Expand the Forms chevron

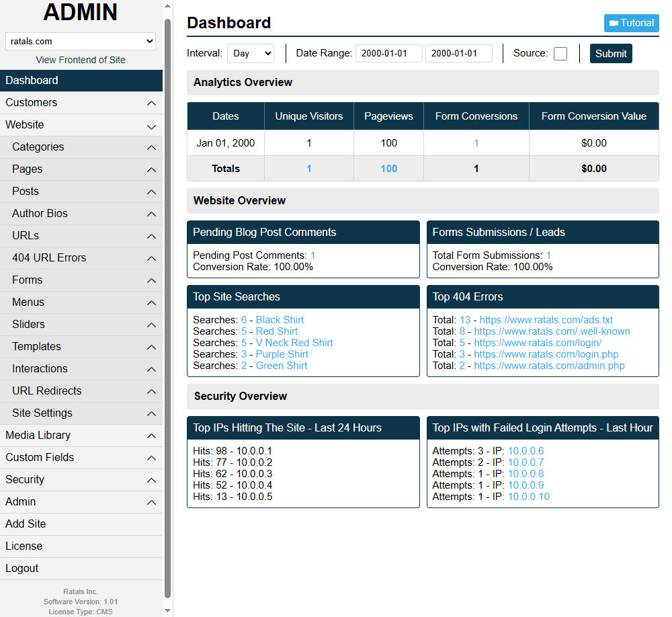click(x=151, y=281)
